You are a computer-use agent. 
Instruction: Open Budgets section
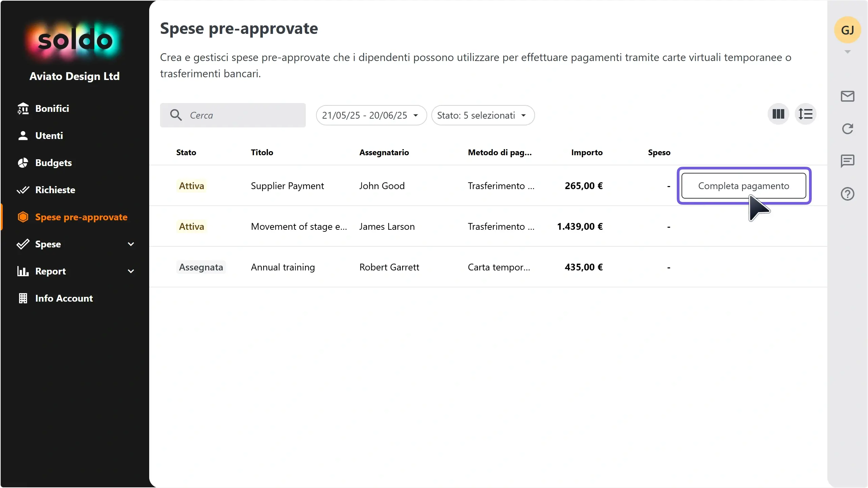coord(54,163)
